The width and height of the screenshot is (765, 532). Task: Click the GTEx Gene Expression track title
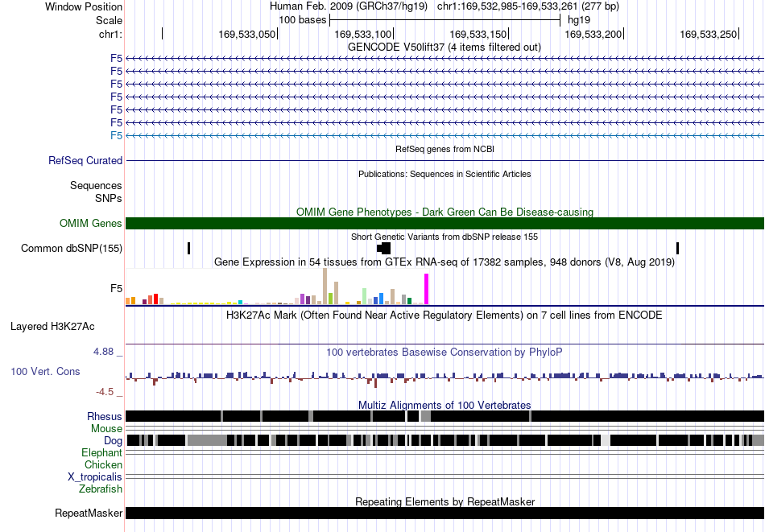point(445,262)
